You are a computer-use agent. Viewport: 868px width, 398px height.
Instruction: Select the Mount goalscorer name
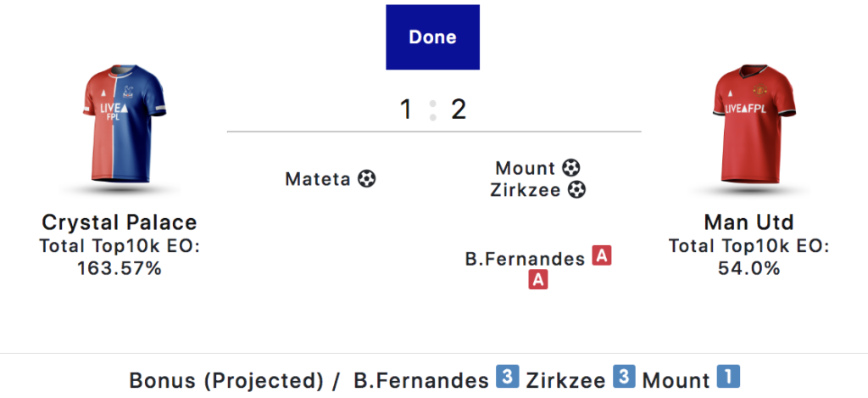click(526, 168)
